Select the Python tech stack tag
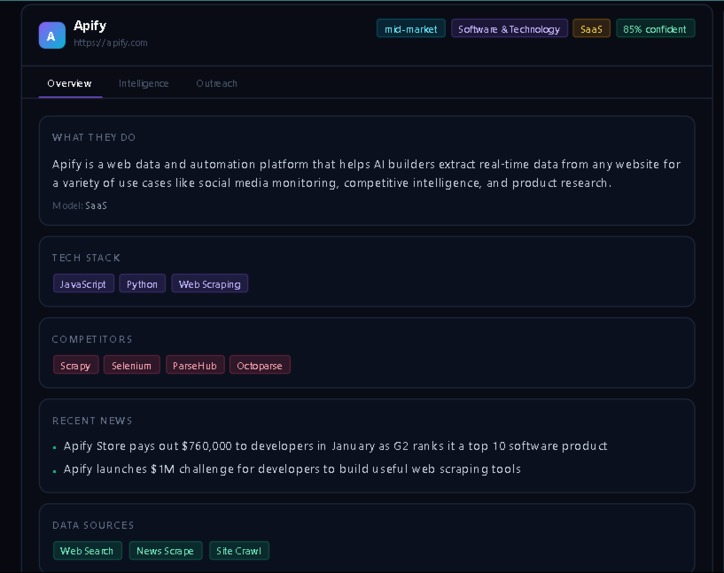The image size is (724, 573). pos(142,284)
